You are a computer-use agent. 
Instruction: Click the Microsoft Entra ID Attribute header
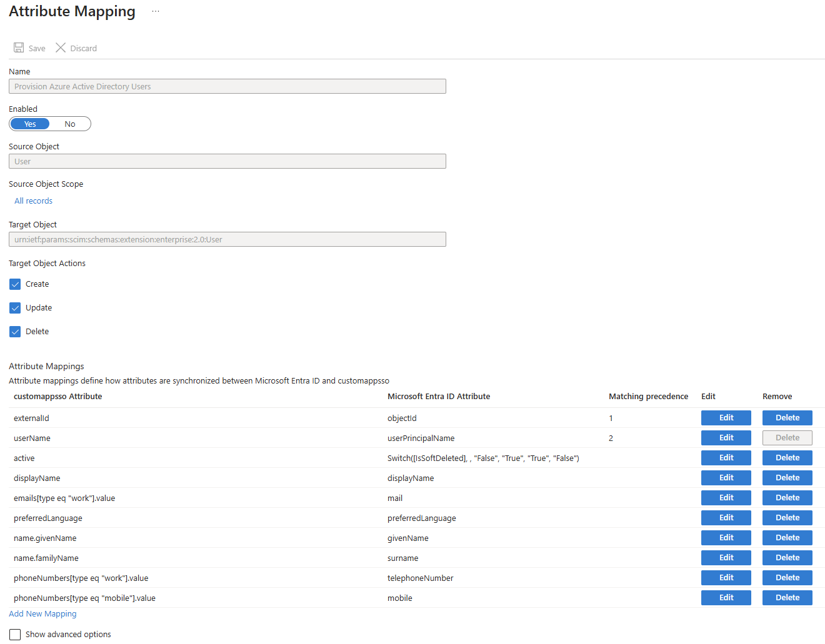pos(439,397)
